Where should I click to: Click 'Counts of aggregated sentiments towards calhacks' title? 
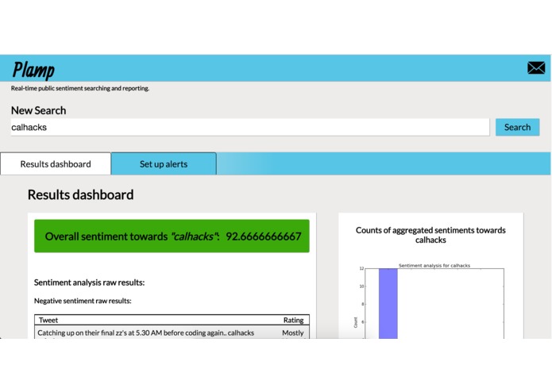click(430, 235)
